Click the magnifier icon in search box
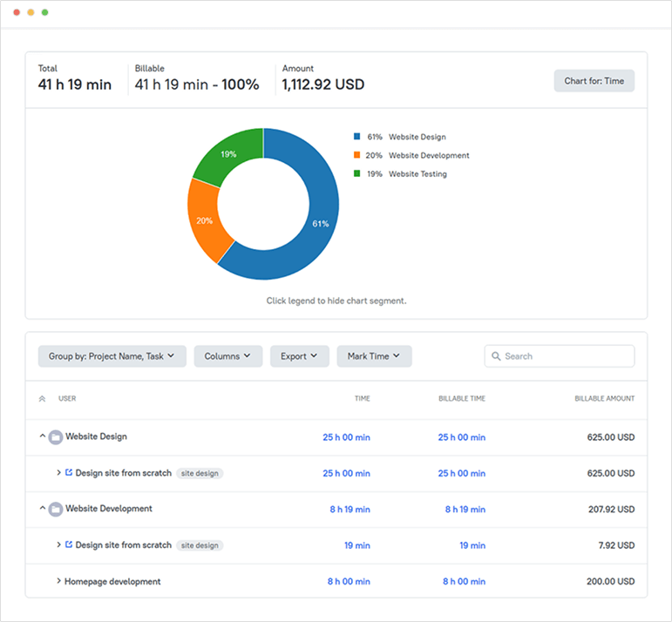The height and width of the screenshot is (622, 672). coord(496,356)
